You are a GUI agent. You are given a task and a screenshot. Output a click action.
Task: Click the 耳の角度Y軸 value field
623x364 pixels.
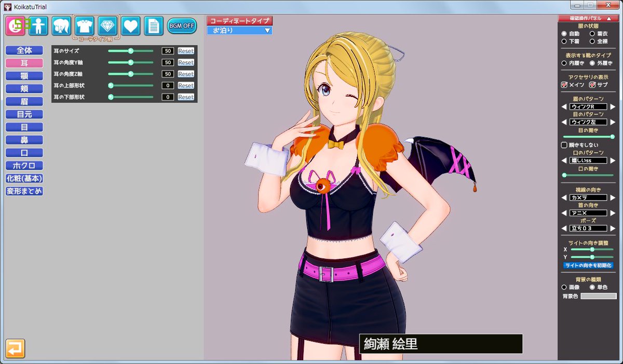click(168, 62)
